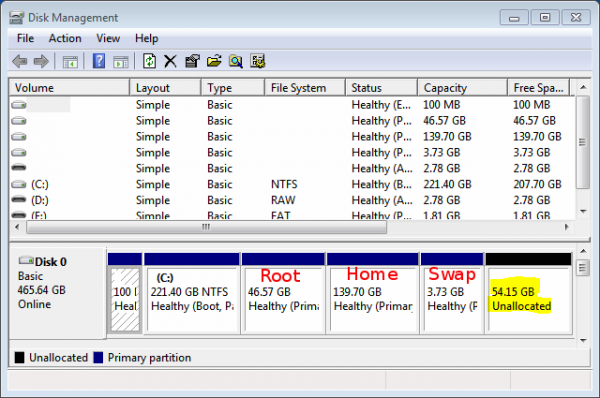Click the Disk Management title bar icon

[x=16, y=18]
